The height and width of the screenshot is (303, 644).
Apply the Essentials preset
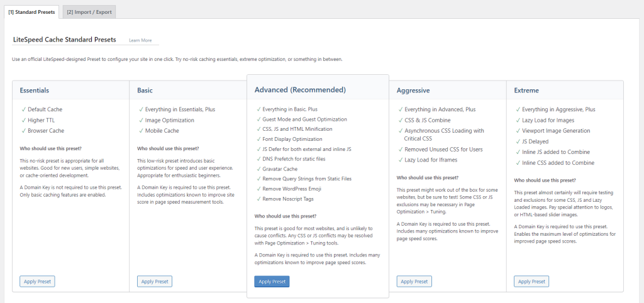coord(37,282)
